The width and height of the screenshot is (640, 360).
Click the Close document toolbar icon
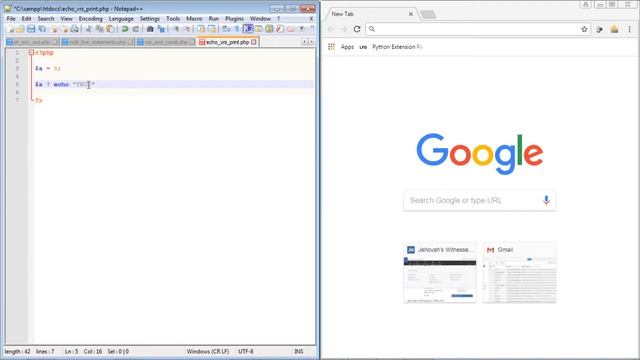pyautogui.click(x=53, y=29)
